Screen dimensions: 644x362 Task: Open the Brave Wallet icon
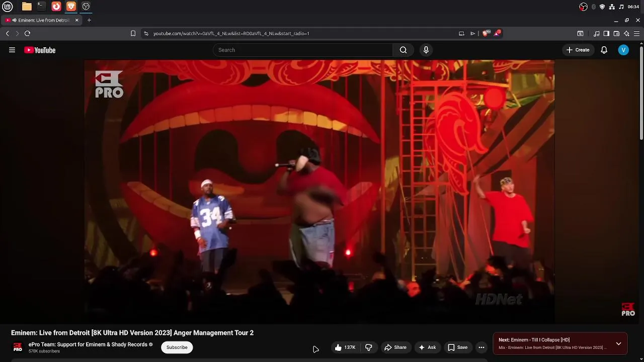[616, 34]
